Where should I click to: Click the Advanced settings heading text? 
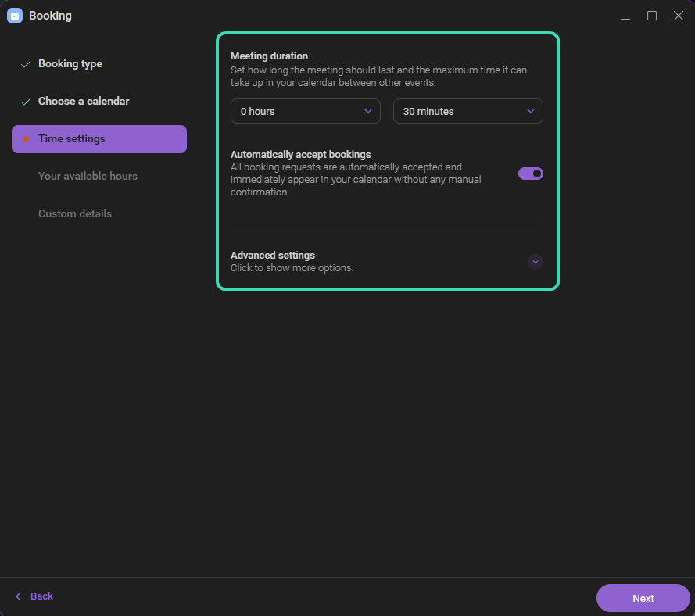[273, 256]
